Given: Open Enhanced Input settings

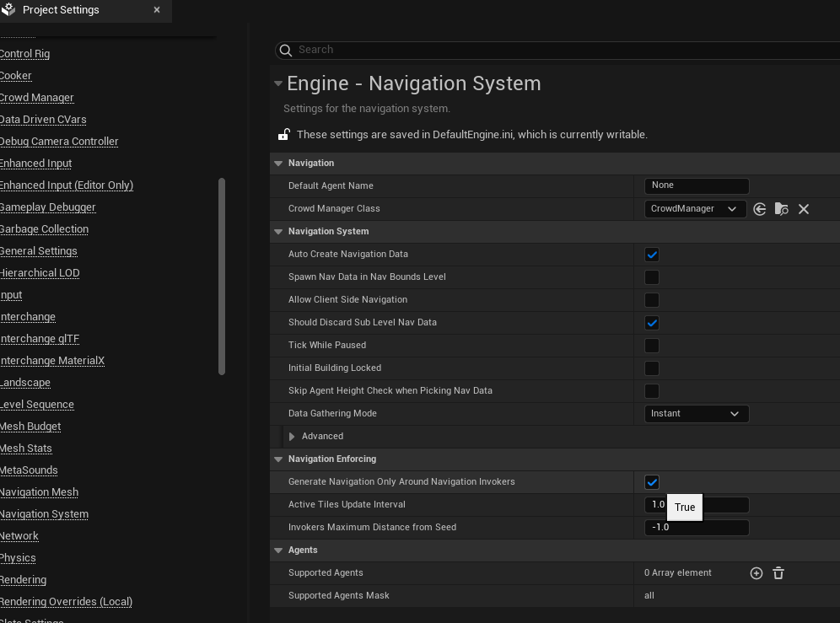Looking at the screenshot, I should (x=35, y=164).
